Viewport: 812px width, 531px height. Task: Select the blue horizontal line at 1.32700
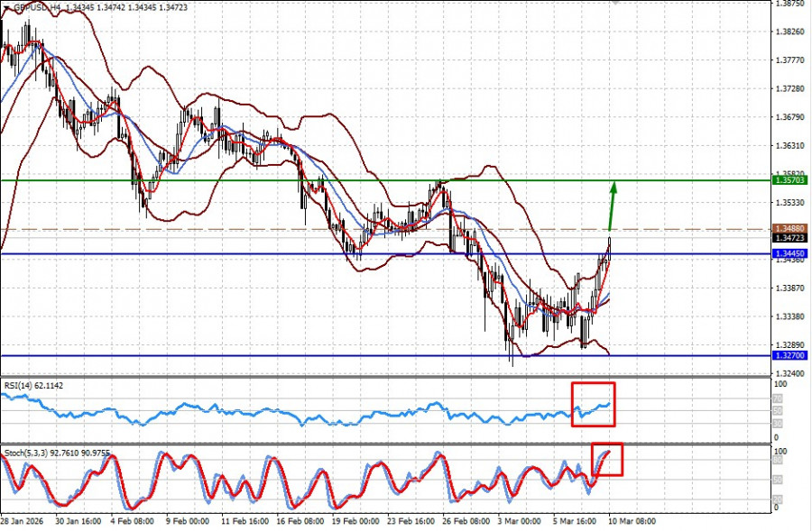[386, 355]
